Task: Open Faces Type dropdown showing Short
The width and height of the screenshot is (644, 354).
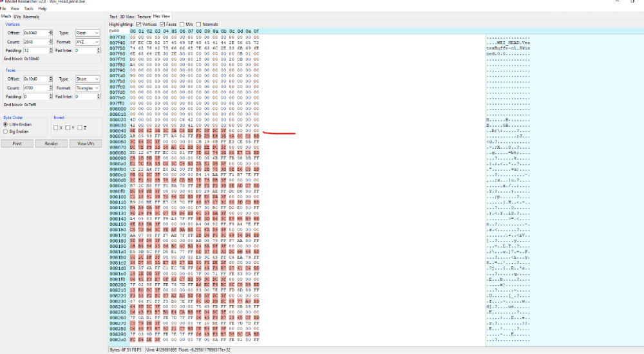Action: (88, 79)
